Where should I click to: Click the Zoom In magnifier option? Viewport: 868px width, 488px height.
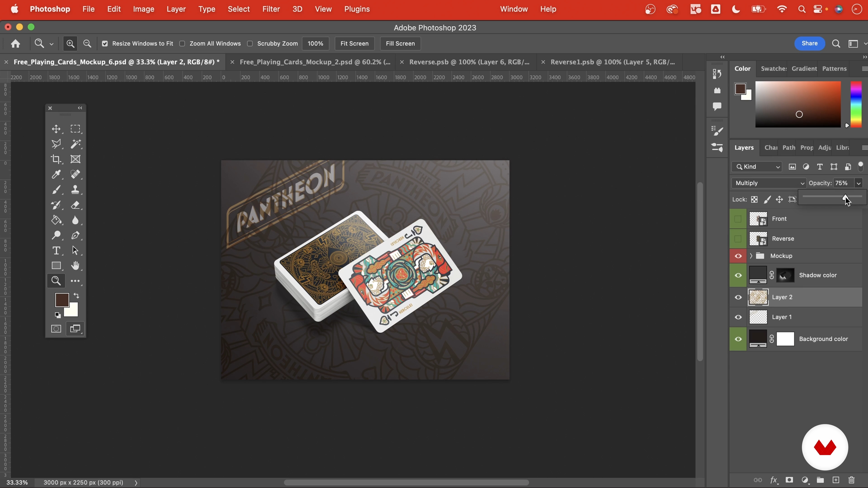point(71,43)
